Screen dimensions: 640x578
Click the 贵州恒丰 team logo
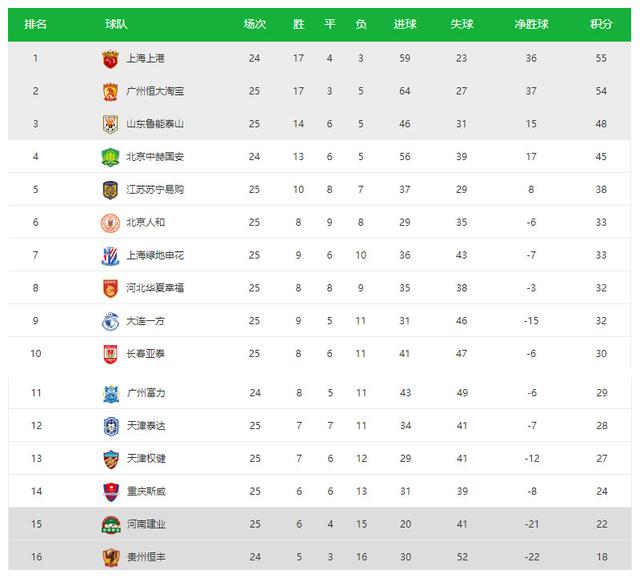[x=110, y=557]
